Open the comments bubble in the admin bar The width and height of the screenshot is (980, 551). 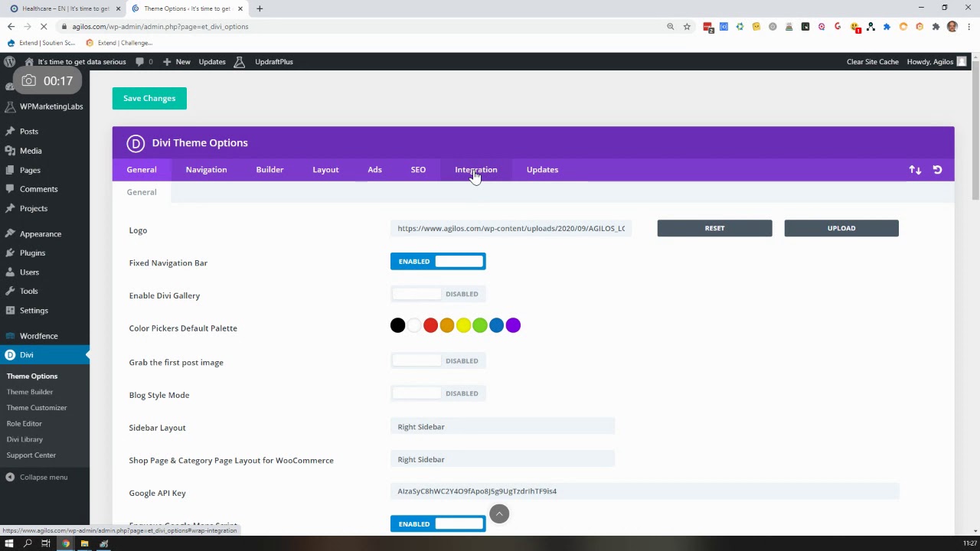(x=145, y=62)
